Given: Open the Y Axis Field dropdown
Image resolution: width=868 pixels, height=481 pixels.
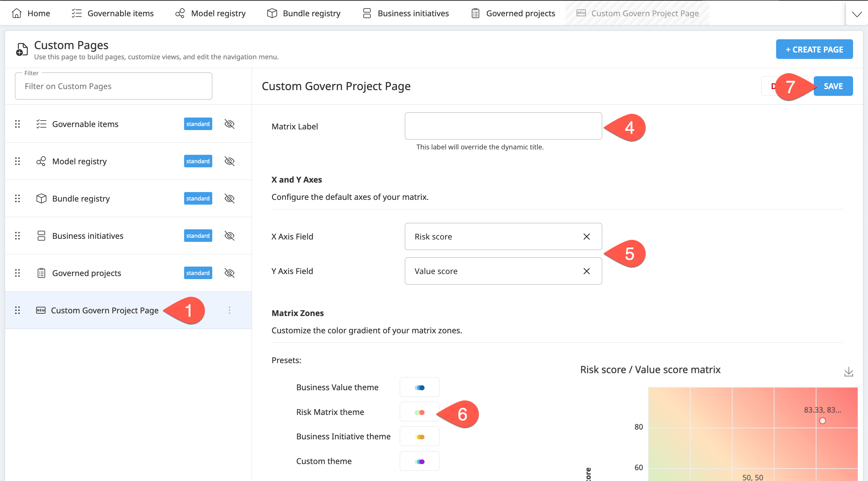Looking at the screenshot, I should click(x=503, y=271).
